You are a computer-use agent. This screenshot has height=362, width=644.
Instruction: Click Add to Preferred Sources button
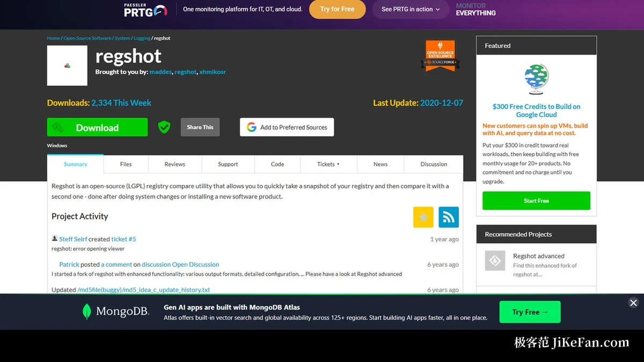[x=287, y=127]
